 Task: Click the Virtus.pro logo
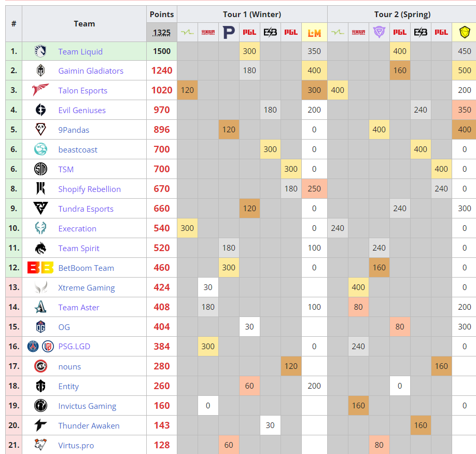pyautogui.click(x=40, y=445)
